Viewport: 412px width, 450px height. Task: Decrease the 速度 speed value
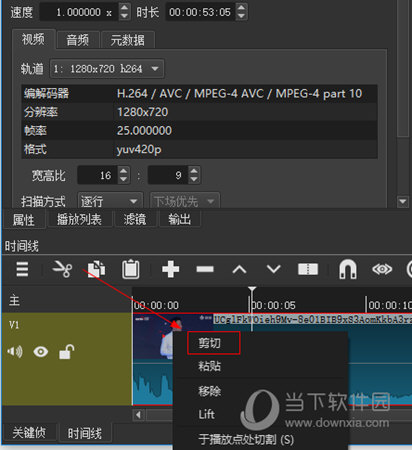(124, 16)
